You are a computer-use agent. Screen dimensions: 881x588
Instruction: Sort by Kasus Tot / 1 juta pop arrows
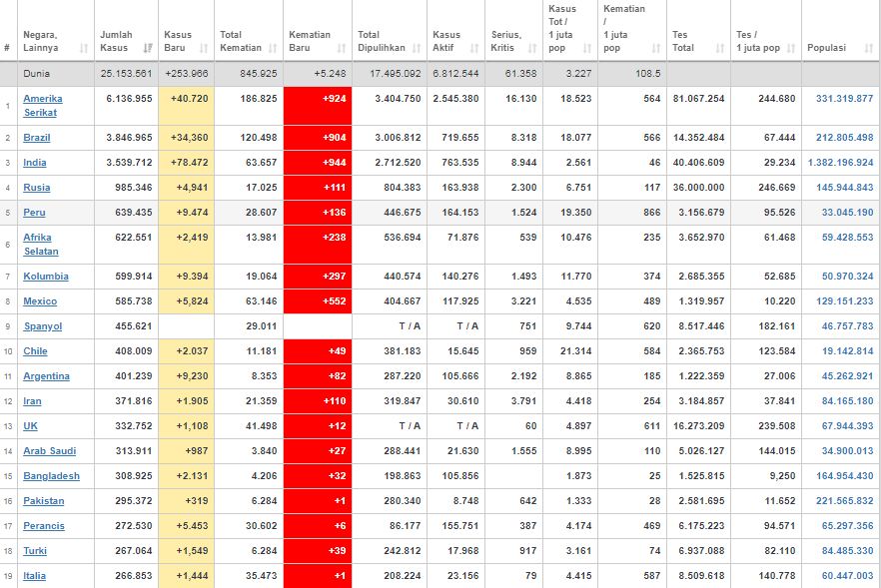pyautogui.click(x=587, y=48)
